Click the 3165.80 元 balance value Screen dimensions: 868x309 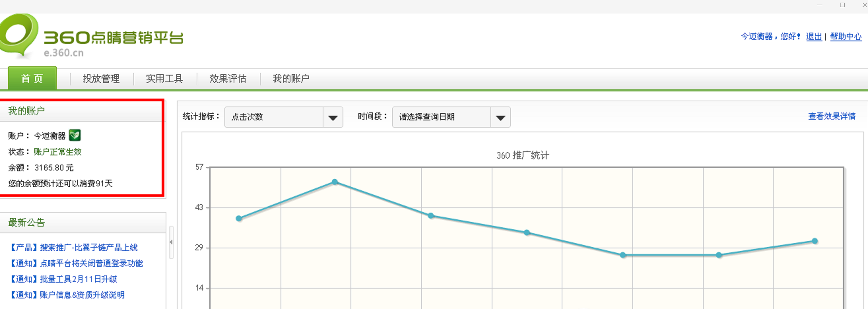[x=54, y=168]
